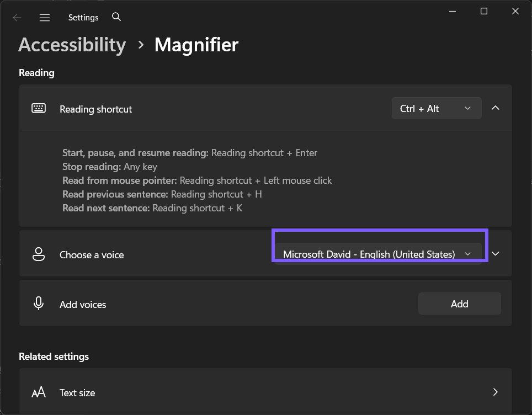The width and height of the screenshot is (532, 415).
Task: Click the Add voices label
Action: 83,305
